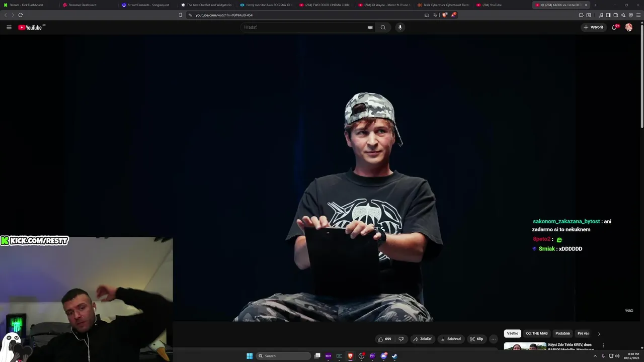Switch to The best ChatBot and Widgets tab

207,5
